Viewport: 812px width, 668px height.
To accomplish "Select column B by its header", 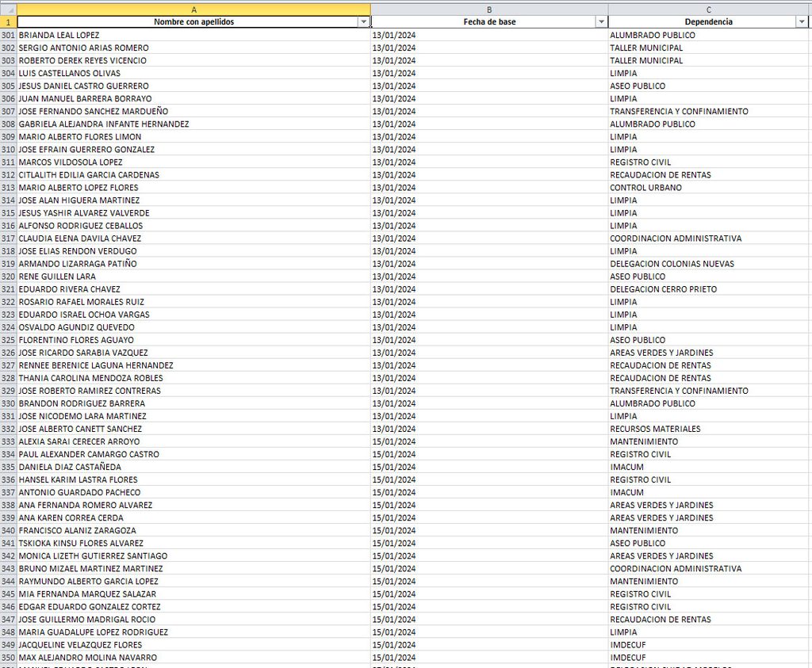I will coord(489,10).
